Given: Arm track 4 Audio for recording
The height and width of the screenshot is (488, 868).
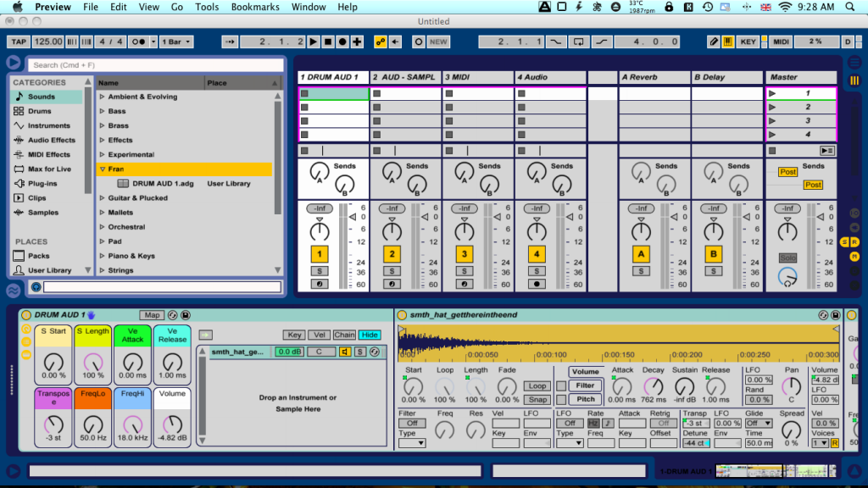Looking at the screenshot, I should point(537,284).
